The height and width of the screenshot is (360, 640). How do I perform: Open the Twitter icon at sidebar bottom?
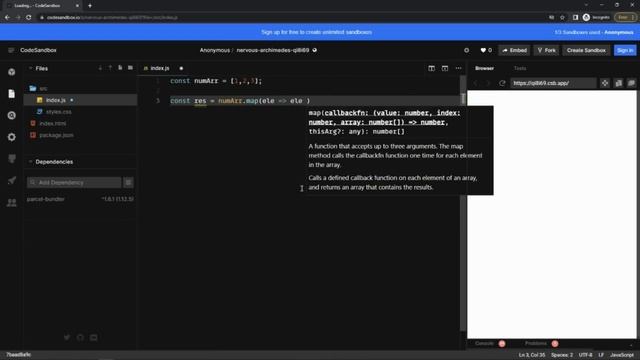[67, 338]
